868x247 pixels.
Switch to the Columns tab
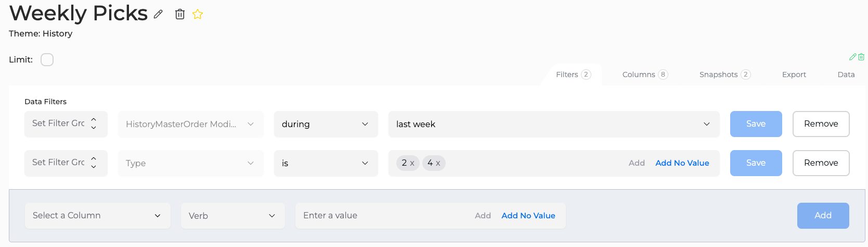click(645, 75)
